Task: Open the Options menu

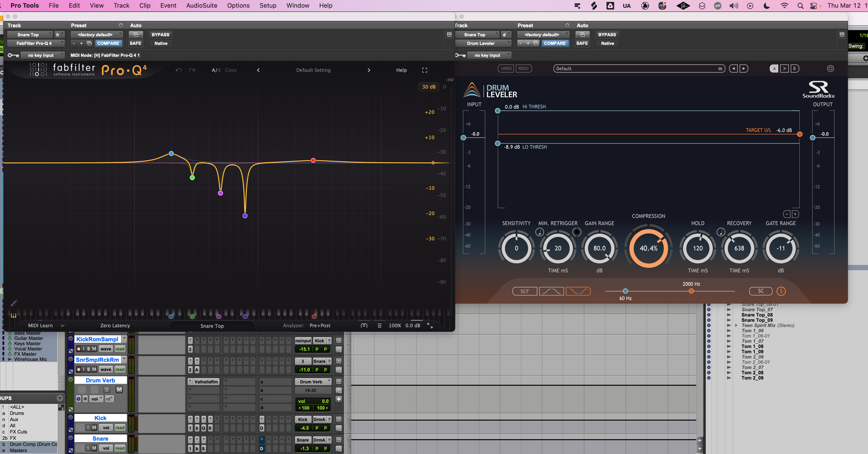Action: [x=238, y=6]
